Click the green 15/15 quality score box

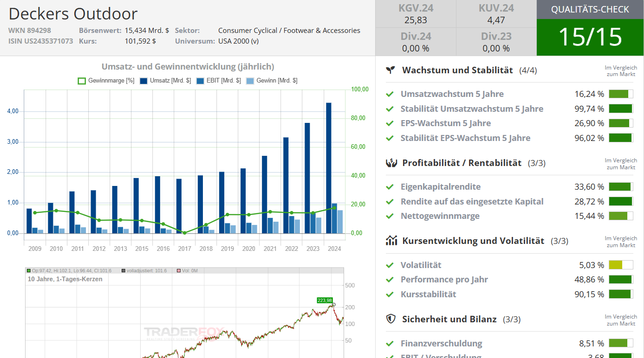click(590, 37)
